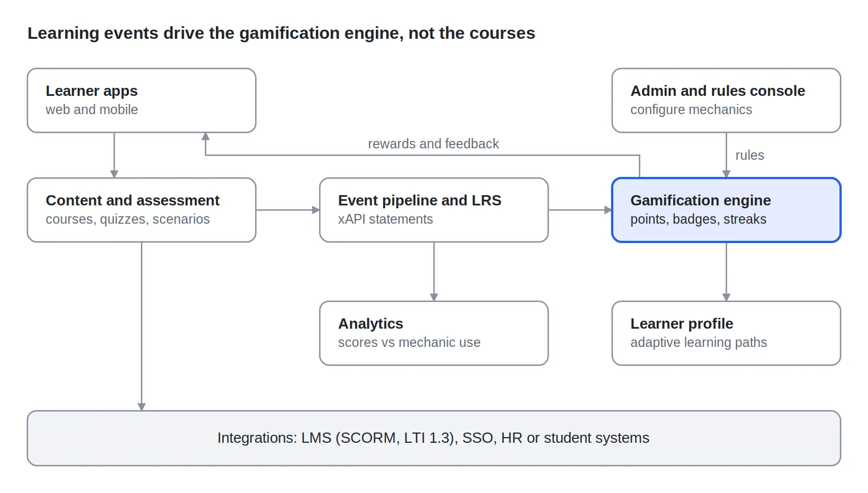The image size is (868, 493).
Task: Select the "adaptive learning paths" subtitle
Action: click(698, 342)
